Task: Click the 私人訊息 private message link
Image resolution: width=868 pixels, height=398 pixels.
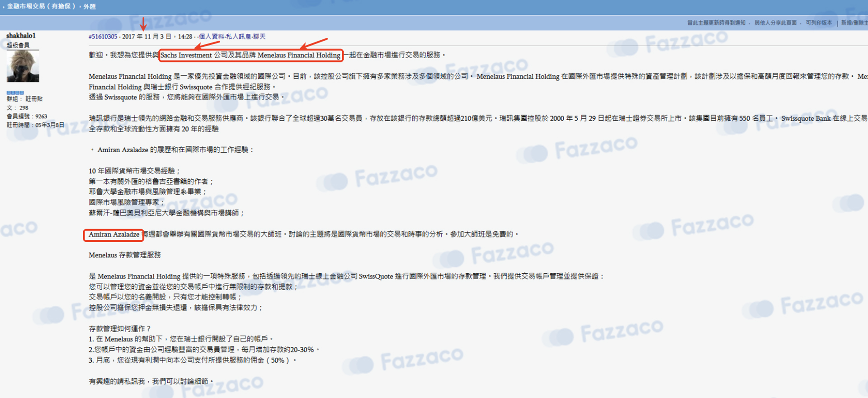Action: point(238,37)
